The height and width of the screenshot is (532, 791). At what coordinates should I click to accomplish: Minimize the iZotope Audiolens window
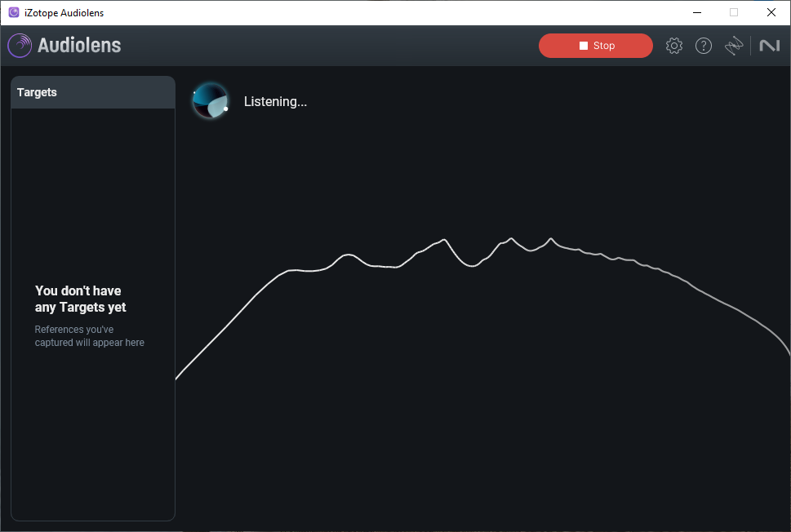(x=697, y=12)
